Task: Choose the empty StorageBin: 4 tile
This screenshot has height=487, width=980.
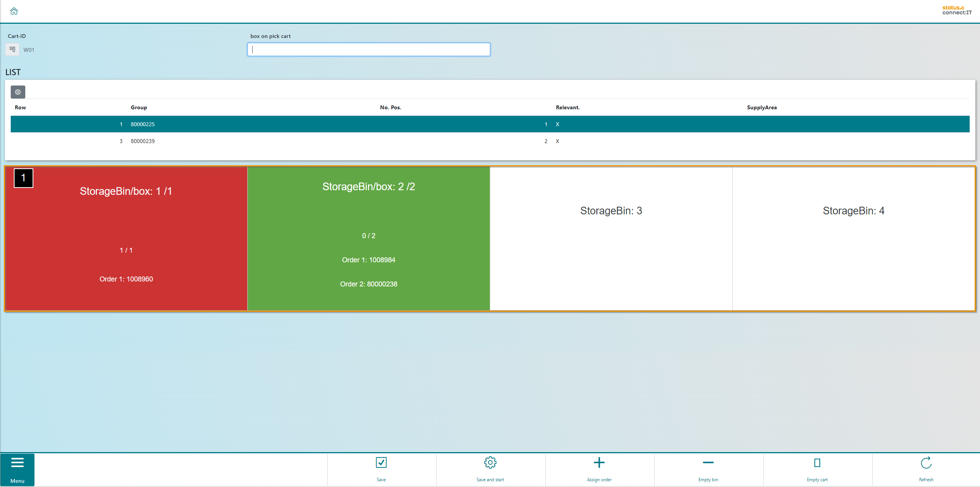Action: coord(853,238)
